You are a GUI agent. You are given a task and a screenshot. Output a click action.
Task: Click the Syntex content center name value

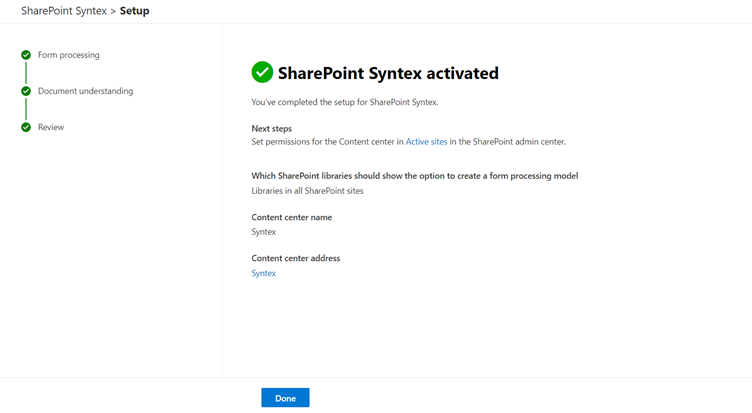tap(264, 232)
